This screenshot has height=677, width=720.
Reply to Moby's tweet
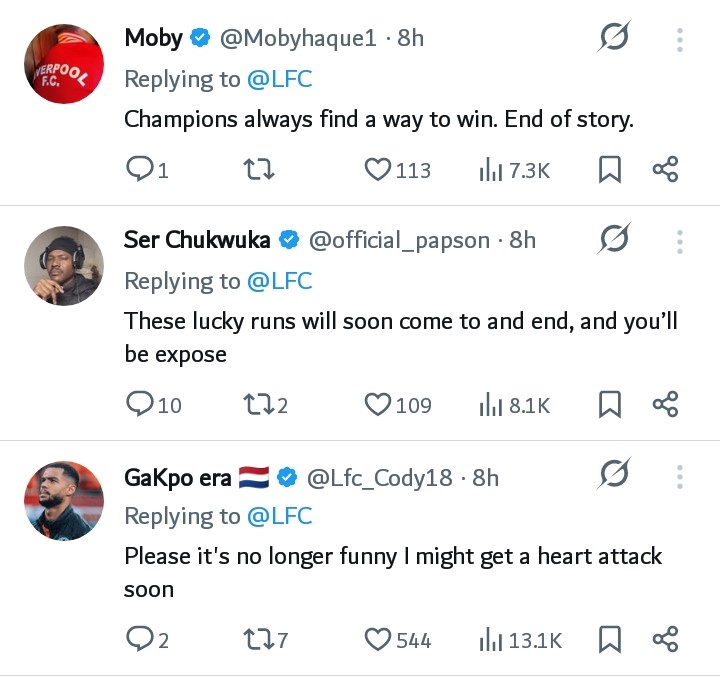coord(139,170)
